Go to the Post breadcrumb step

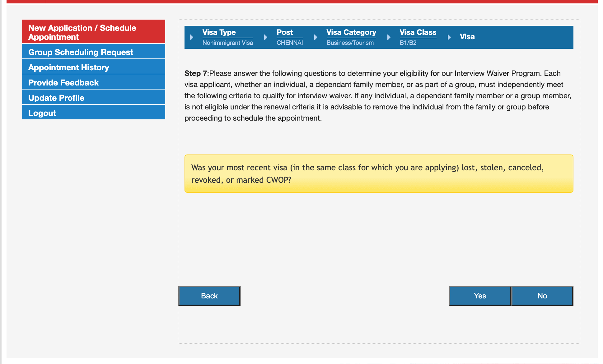(285, 32)
